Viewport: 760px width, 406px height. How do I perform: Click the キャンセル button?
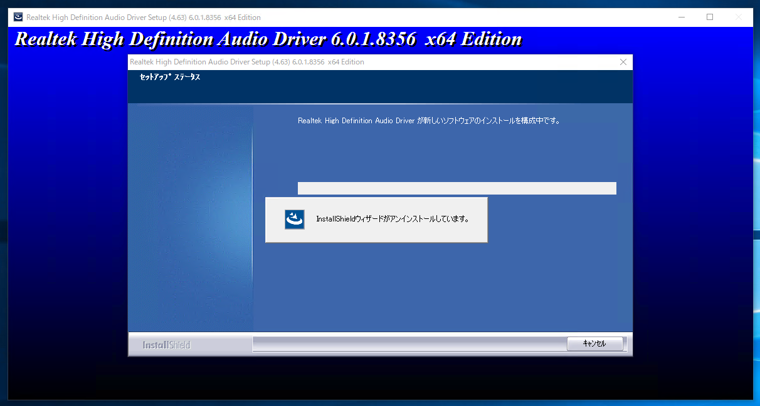click(595, 344)
